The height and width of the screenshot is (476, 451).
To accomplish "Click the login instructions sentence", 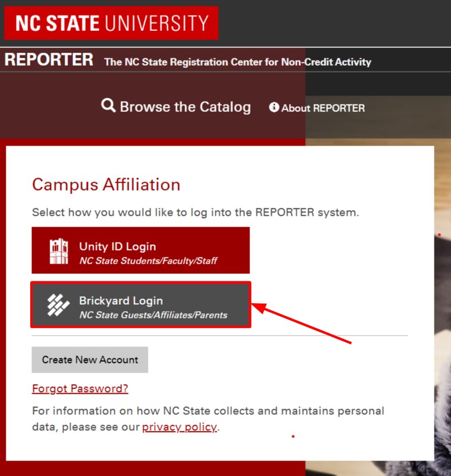I will (195, 212).
